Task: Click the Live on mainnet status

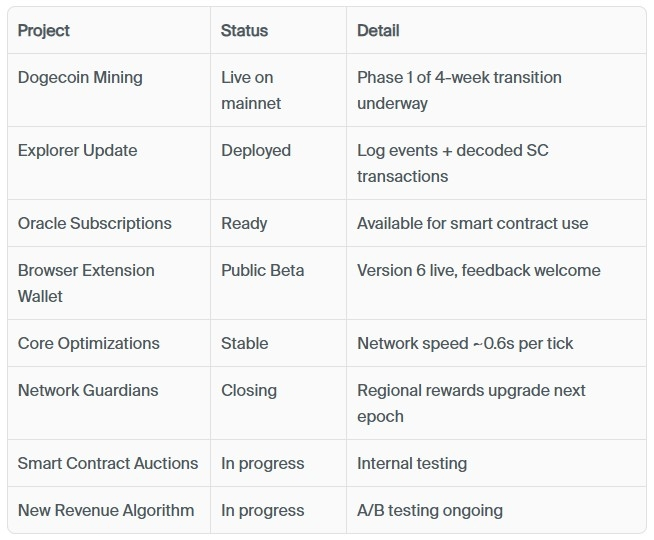Action: pos(251,90)
